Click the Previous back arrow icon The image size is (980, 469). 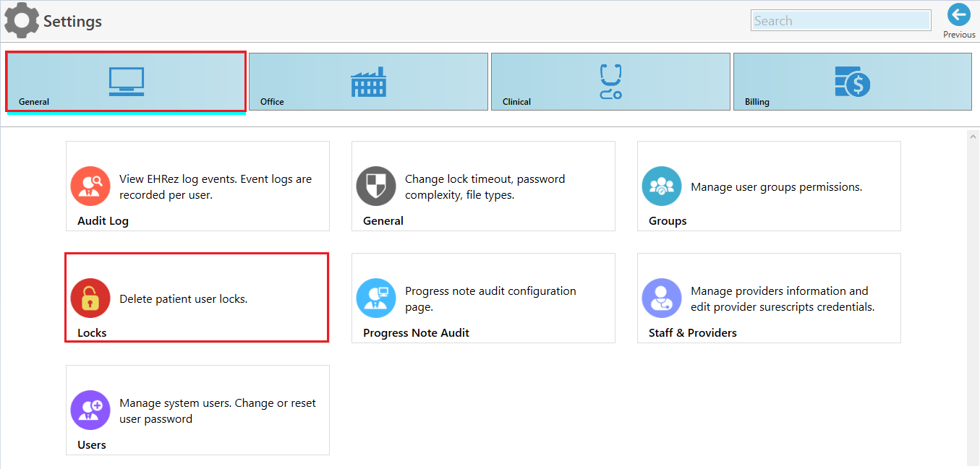959,15
